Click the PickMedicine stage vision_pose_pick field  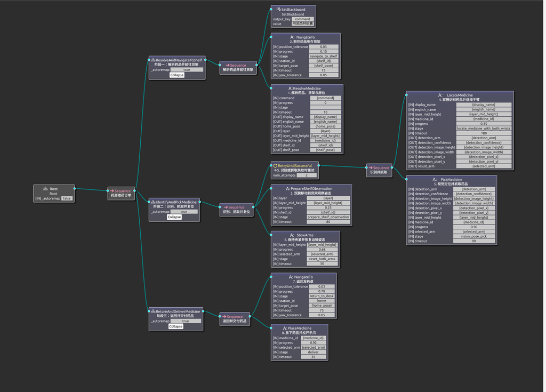coord(473,236)
